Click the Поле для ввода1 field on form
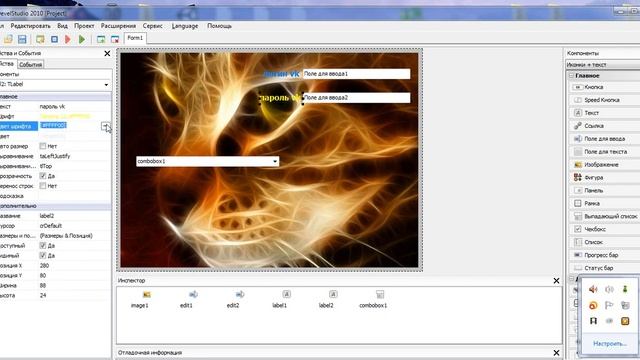This screenshot has height=360, width=640. tap(356, 74)
